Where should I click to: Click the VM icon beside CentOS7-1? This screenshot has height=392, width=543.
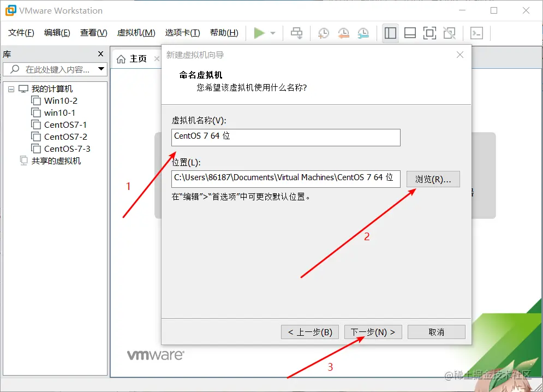tap(36, 125)
